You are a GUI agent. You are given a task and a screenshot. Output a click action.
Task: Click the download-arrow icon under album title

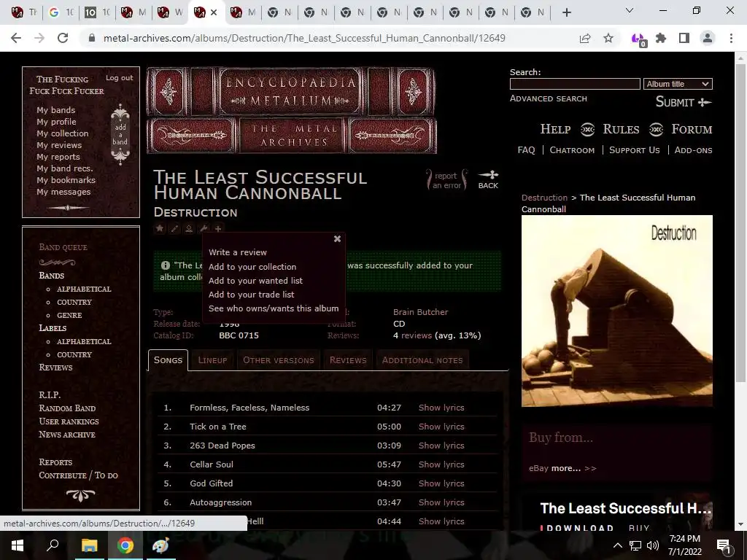pos(189,228)
